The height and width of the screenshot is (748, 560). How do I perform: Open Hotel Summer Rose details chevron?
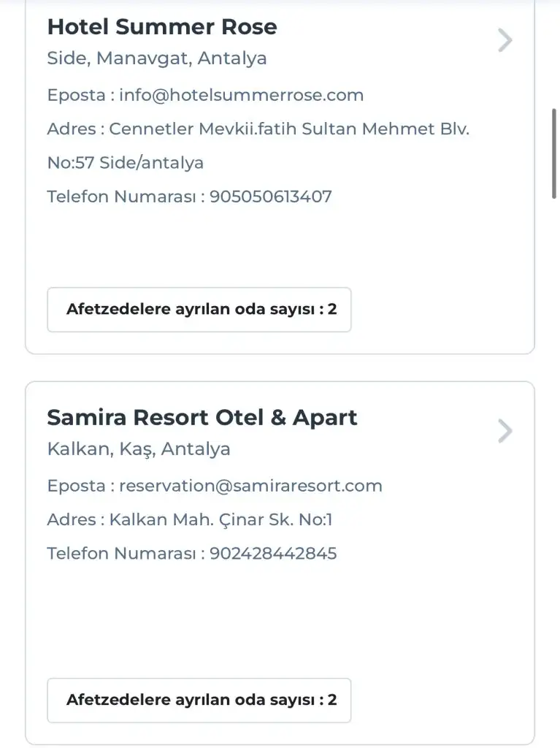[505, 40]
